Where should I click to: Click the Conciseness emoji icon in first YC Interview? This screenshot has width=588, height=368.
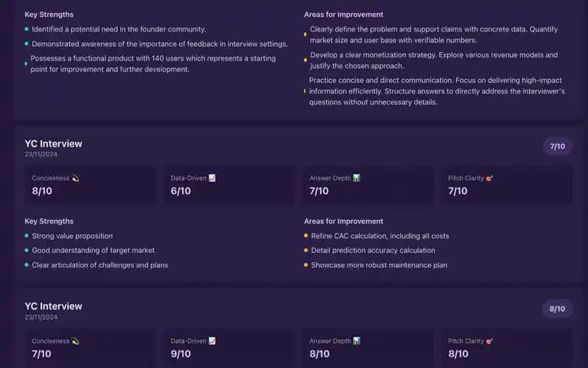75,179
